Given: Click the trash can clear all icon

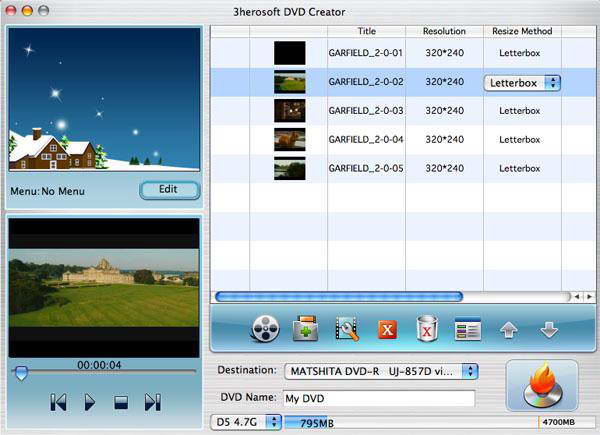Looking at the screenshot, I should 427,329.
